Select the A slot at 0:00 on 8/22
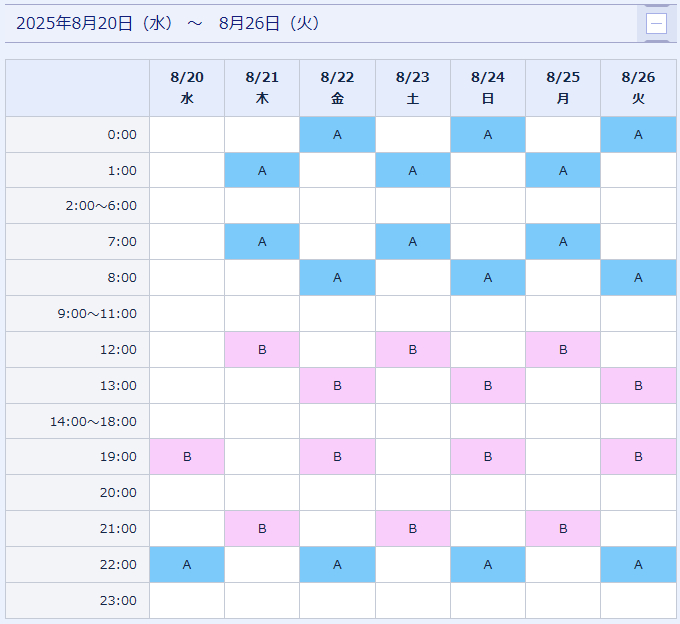This screenshot has width=680, height=624. 337,134
